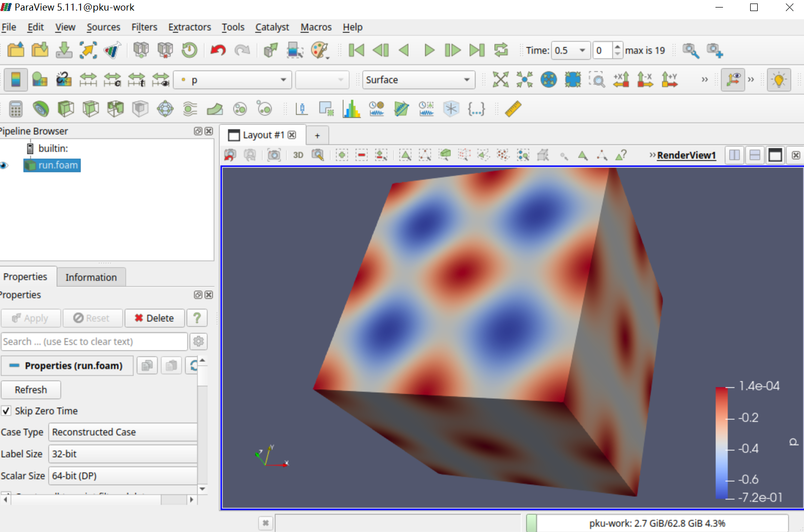Toggle 3D interaction mode button
The height and width of the screenshot is (532, 804).
tap(298, 155)
